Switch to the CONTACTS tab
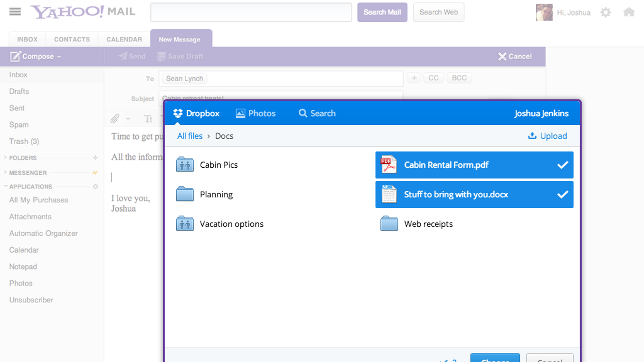This screenshot has height=362, width=644. [x=72, y=39]
